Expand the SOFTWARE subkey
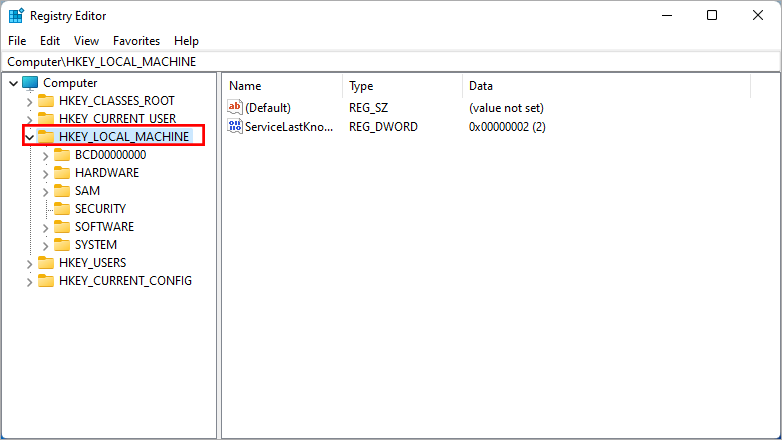This screenshot has height=440, width=782. point(45,227)
